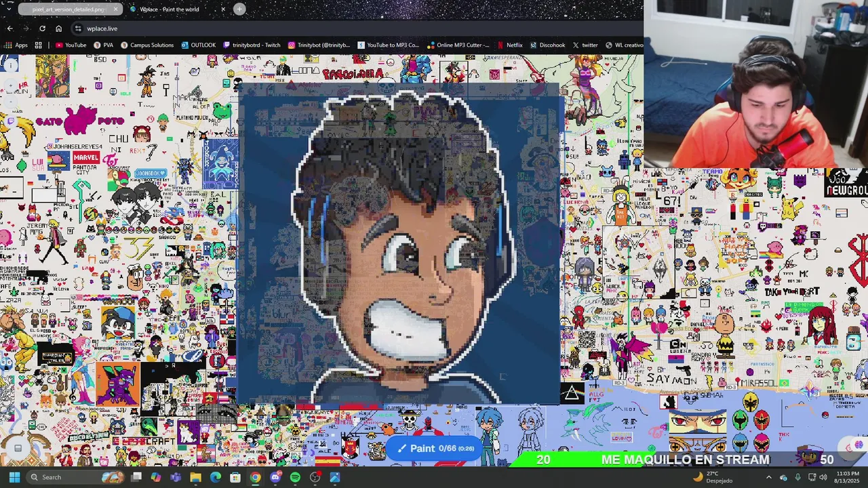Reload the wplace.live page
The height and width of the screenshot is (488, 868).
coord(42,28)
